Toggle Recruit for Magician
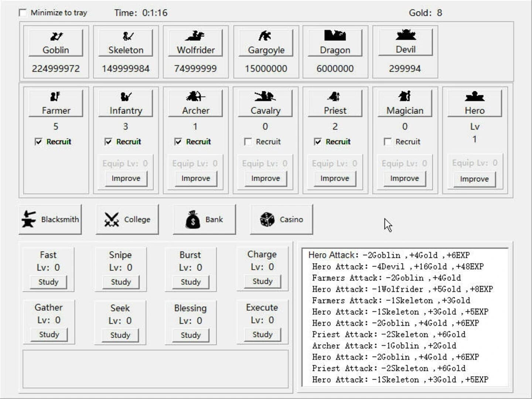The image size is (532, 399). (x=388, y=141)
